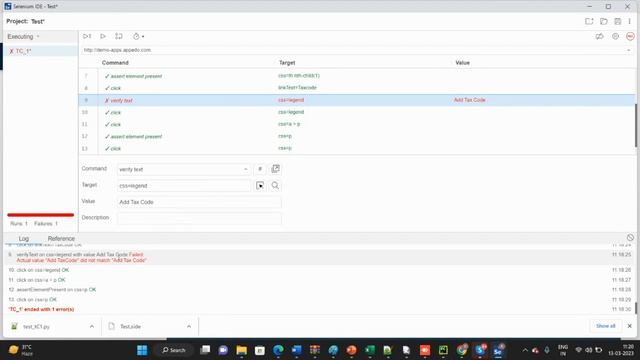The width and height of the screenshot is (640, 360).
Task: Open PyCharm from taskbar
Action: (x=443, y=350)
